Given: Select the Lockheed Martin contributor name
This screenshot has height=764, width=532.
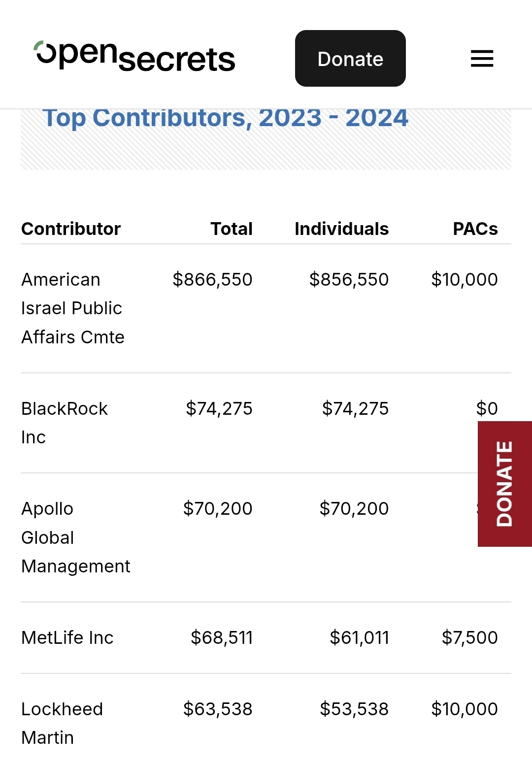Looking at the screenshot, I should (62, 723).
